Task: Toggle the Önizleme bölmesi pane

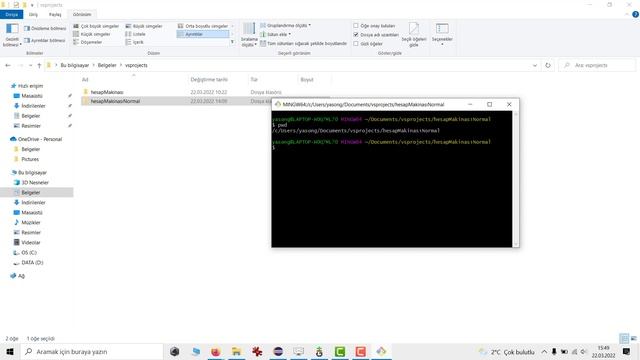Action: click(x=45, y=29)
